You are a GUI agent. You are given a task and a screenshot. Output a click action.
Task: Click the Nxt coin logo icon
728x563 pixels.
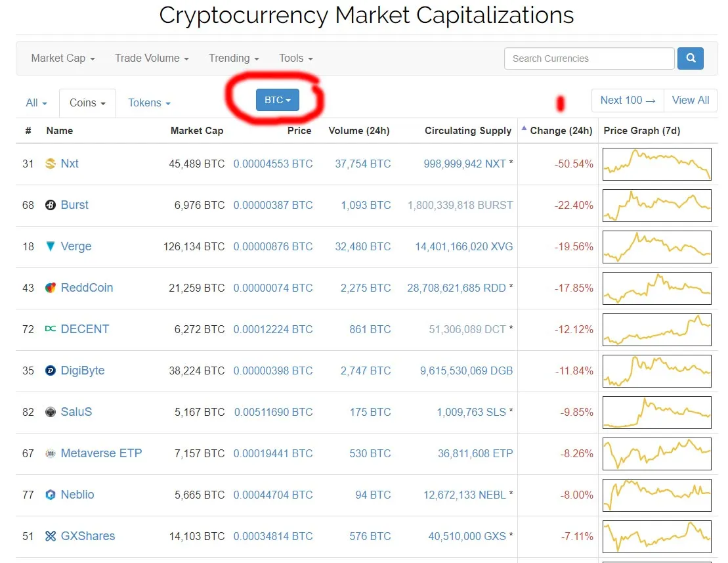pos(50,164)
